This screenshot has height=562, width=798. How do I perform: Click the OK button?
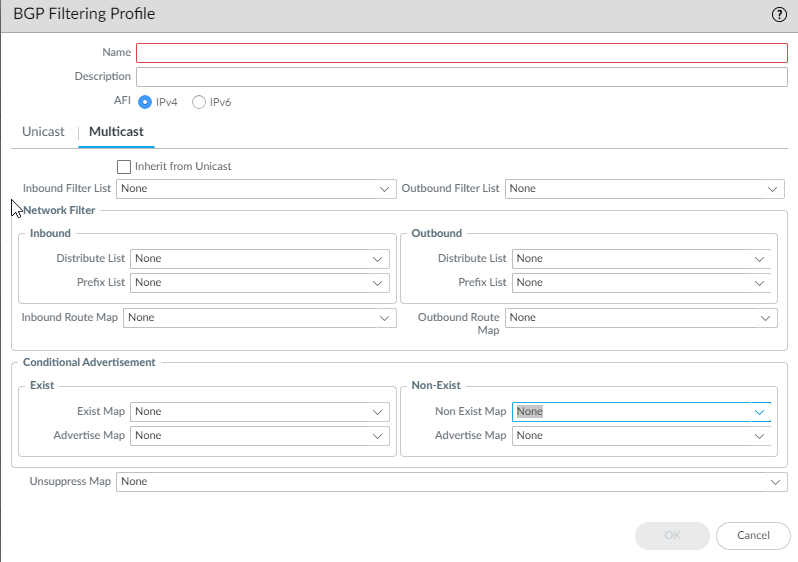coord(672,535)
